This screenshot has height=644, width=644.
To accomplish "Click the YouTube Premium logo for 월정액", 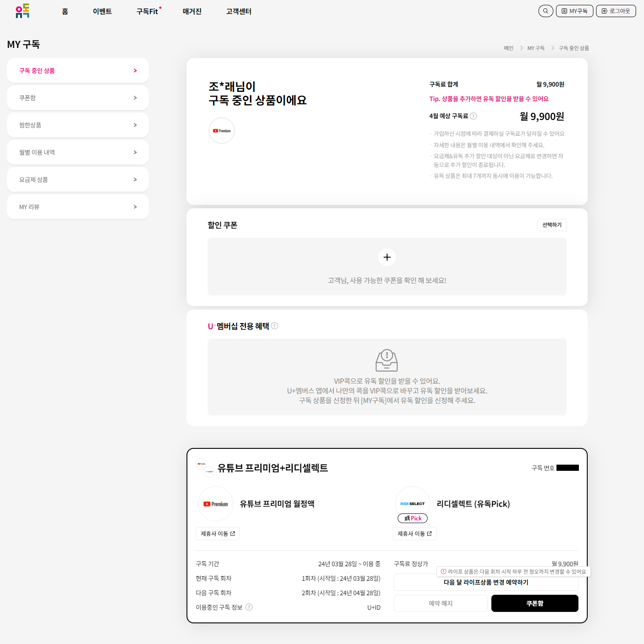I will coord(216,504).
